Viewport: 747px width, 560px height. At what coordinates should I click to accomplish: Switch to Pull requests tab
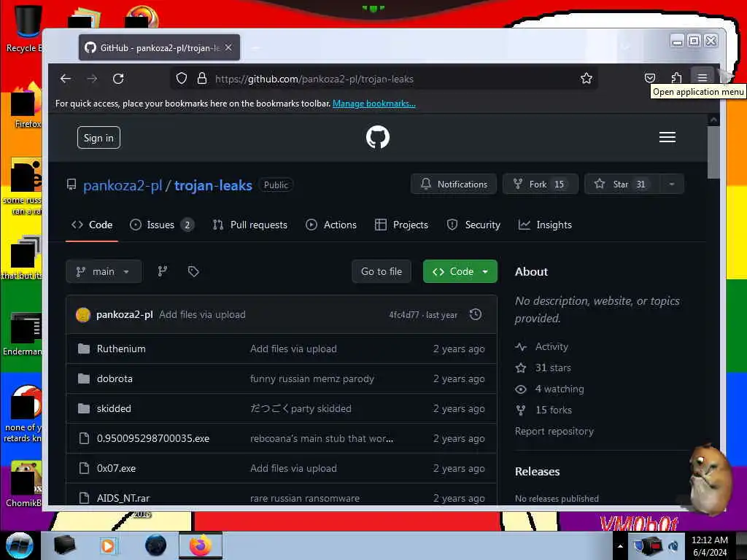[x=250, y=225]
